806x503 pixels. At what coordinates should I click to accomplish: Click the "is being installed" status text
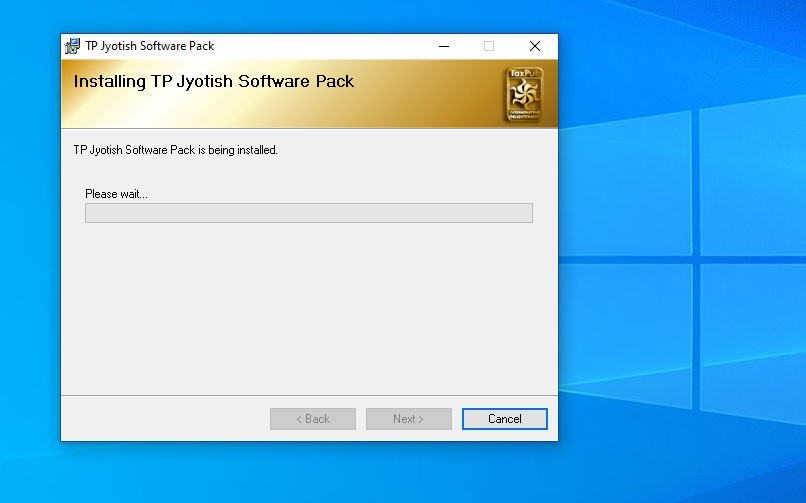click(175, 150)
